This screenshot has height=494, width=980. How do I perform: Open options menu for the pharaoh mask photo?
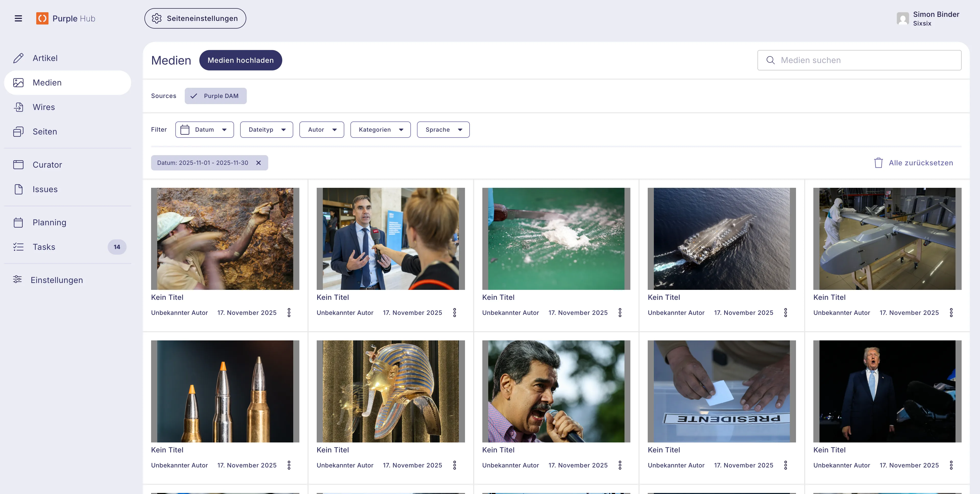455,465
